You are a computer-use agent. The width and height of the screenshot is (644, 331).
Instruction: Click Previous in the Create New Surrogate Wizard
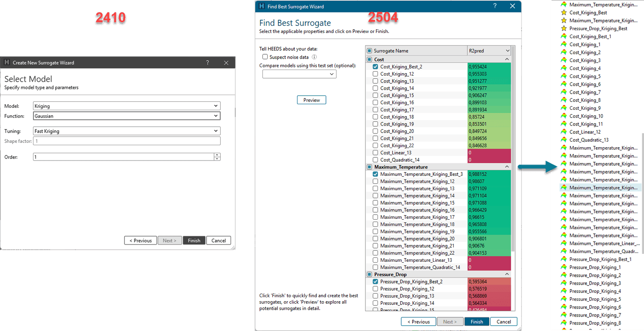[140, 241]
